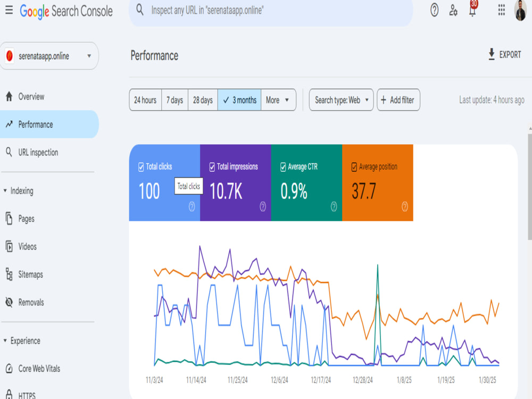
Task: Click the Core Web Vitals gauge icon
Action: [9, 369]
